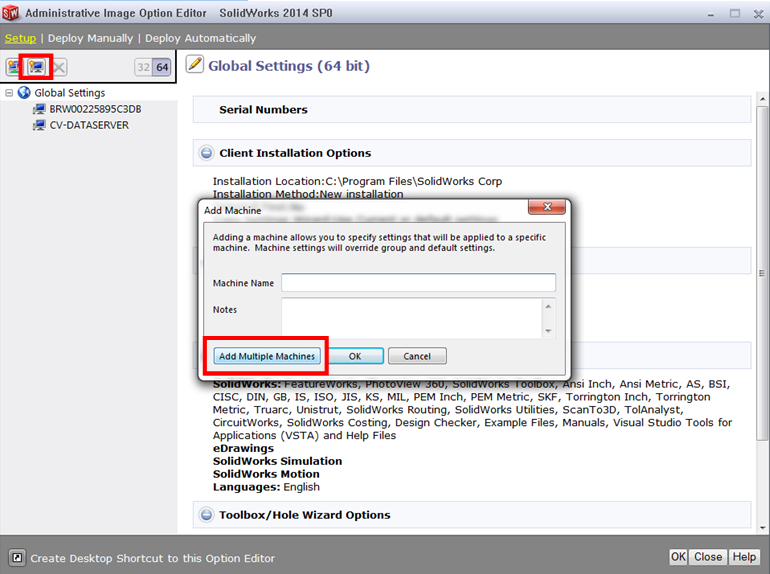Collapse the Global Settings tree node
Viewport: 770px width, 574px height.
tap(9, 92)
